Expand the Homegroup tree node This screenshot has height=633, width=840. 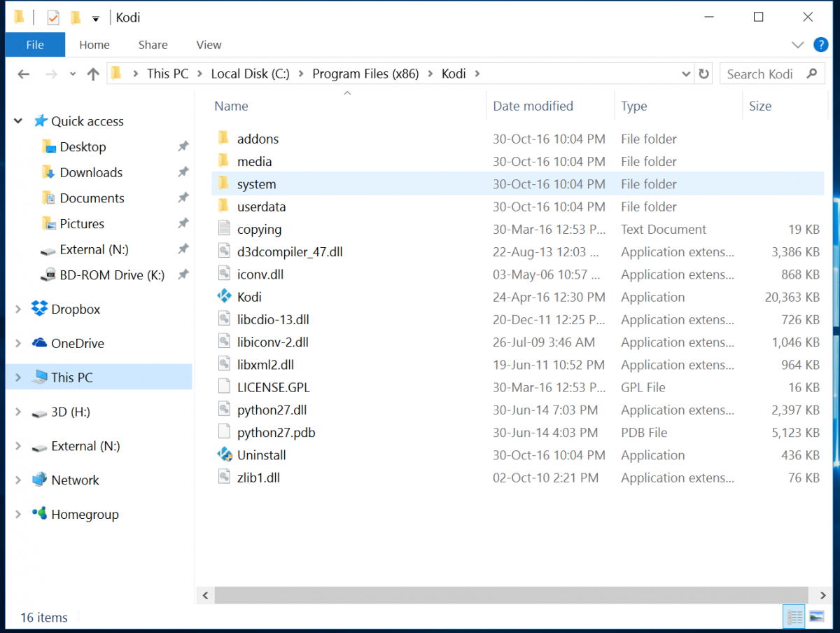pyautogui.click(x=18, y=514)
